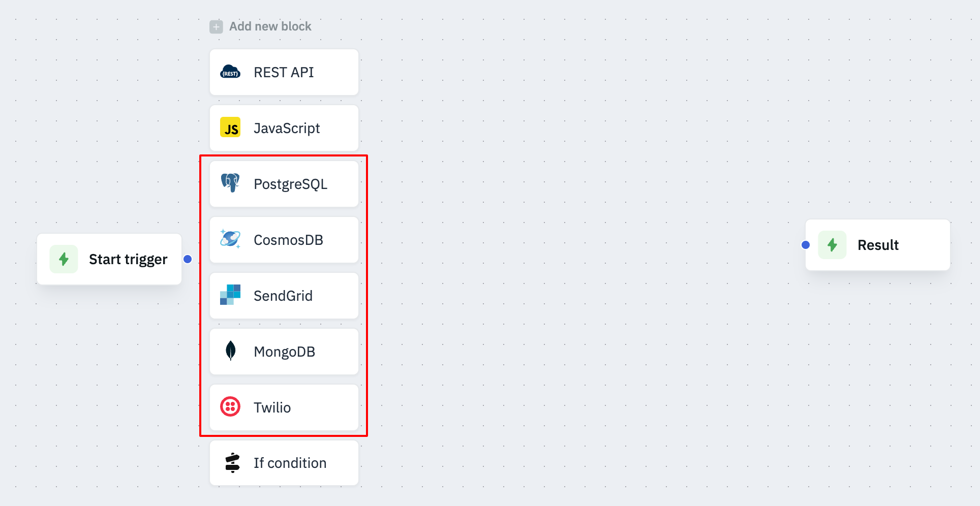Image resolution: width=980 pixels, height=506 pixels.
Task: Click the PostgreSQL elephant icon
Action: [230, 183]
